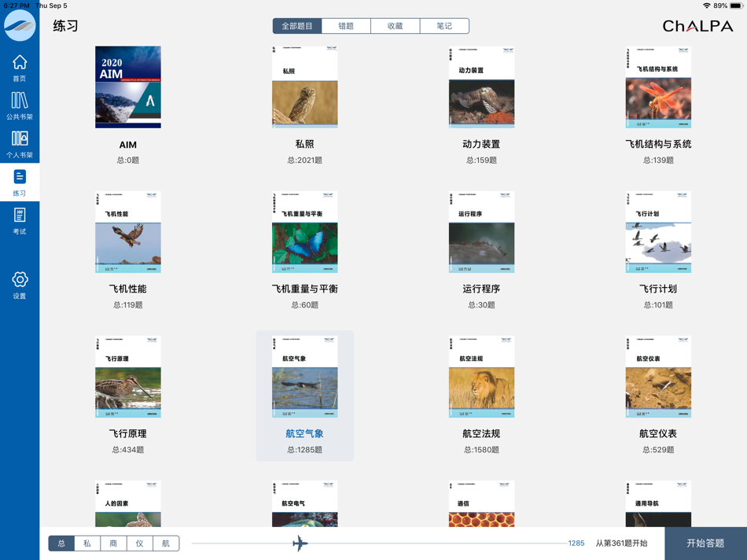
Task: Open the 通用导航 book cover
Action: (658, 503)
